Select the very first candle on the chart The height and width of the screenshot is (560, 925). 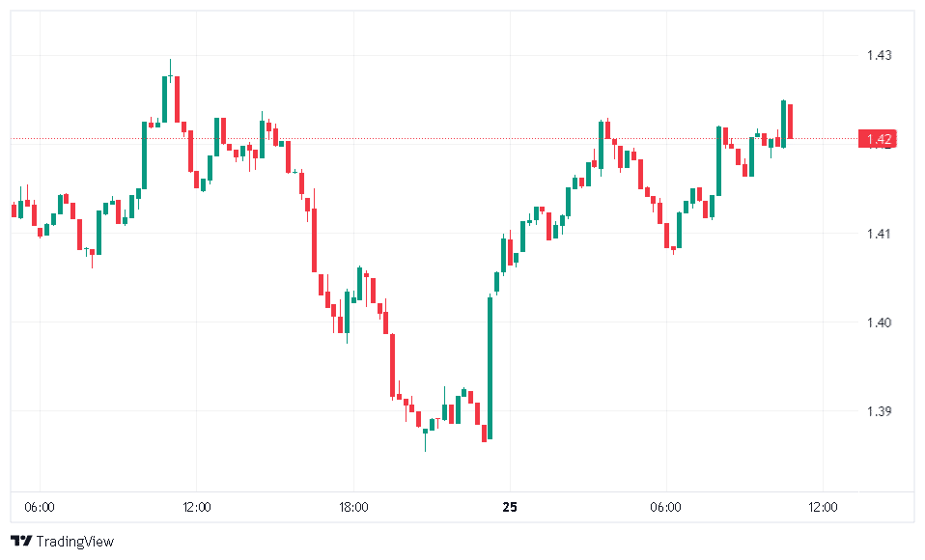pos(14,210)
